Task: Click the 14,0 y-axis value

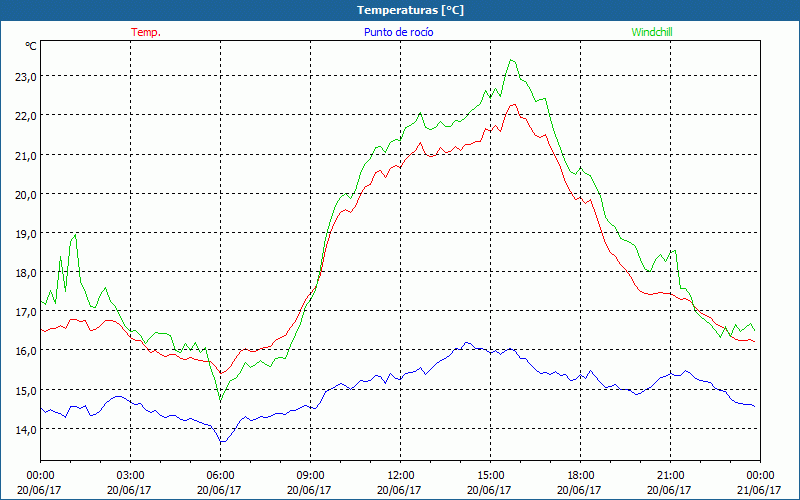Action: click(26, 430)
